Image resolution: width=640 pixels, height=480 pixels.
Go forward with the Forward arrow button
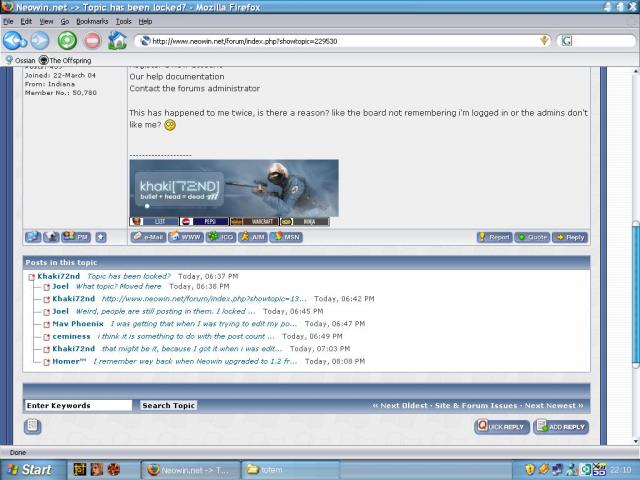[40, 40]
